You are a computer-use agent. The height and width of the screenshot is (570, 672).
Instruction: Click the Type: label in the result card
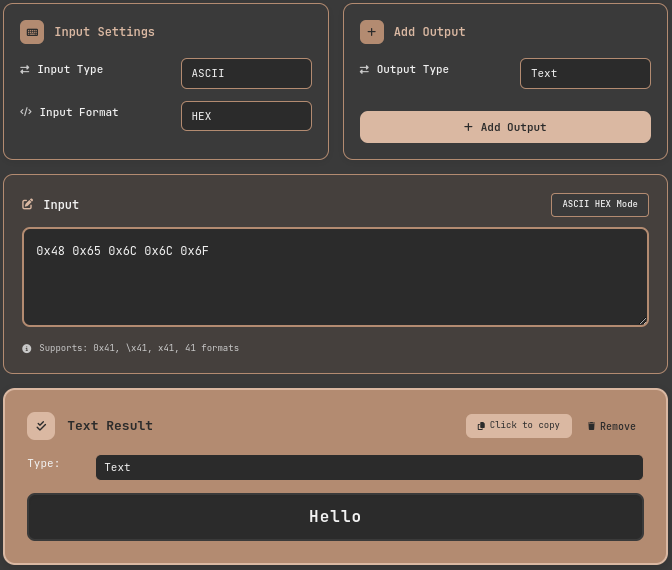(x=43, y=464)
